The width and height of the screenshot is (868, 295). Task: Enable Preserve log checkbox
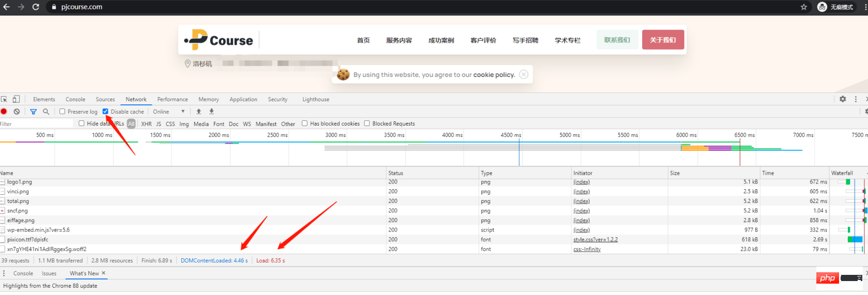pyautogui.click(x=63, y=112)
